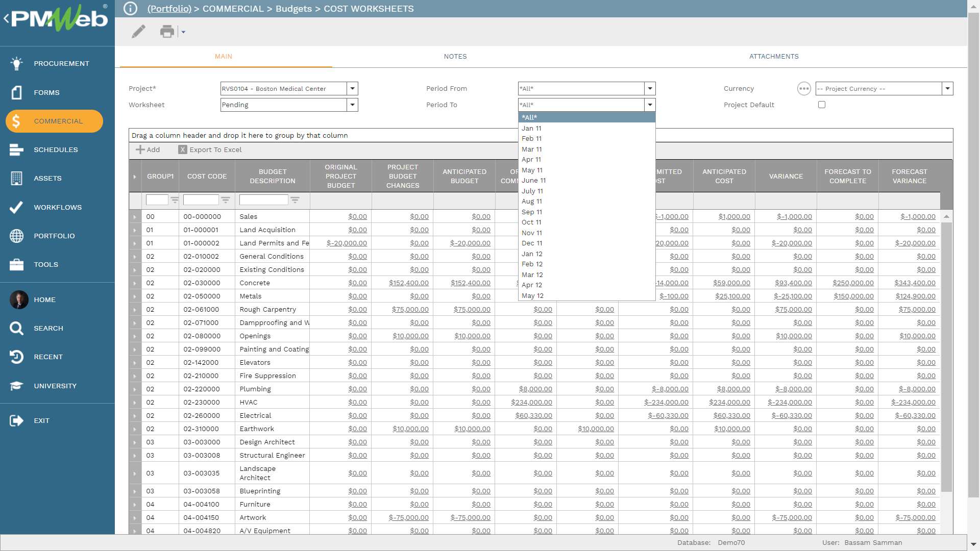Viewport: 980px width, 551px height.
Task: Open the Tools briefcase icon
Action: click(16, 264)
